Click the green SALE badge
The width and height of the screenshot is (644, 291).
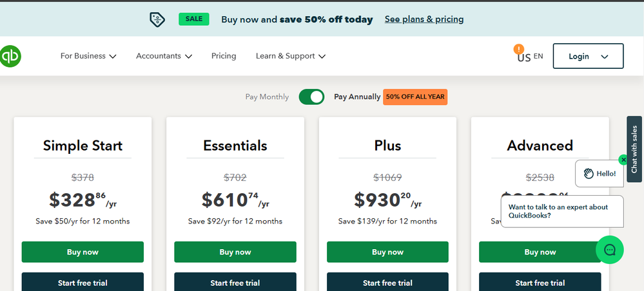pos(194,19)
